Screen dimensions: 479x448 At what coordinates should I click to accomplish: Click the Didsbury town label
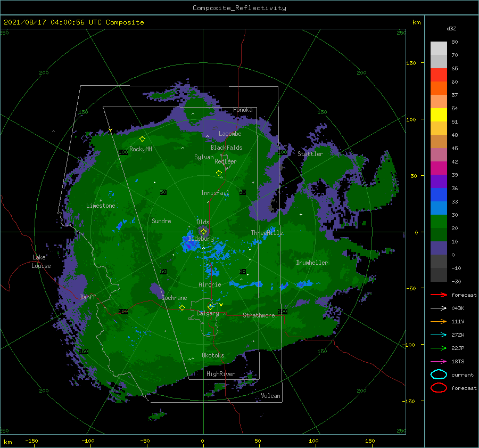[201, 239]
